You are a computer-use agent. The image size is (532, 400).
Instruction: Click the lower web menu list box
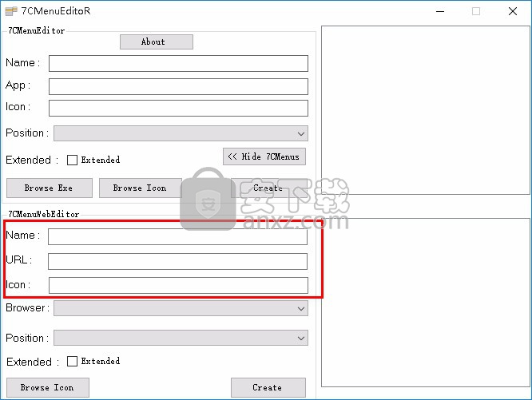click(x=426, y=303)
